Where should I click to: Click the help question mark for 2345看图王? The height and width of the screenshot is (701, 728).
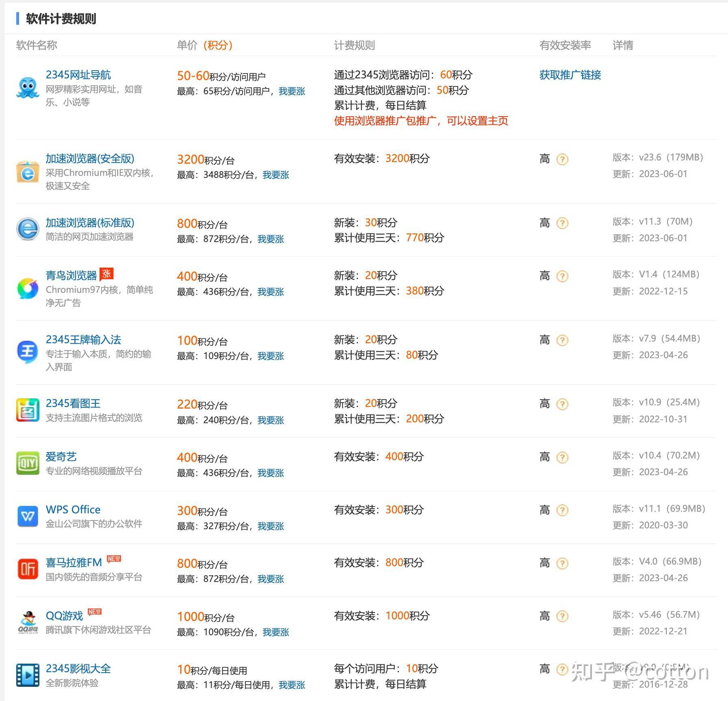(x=562, y=404)
